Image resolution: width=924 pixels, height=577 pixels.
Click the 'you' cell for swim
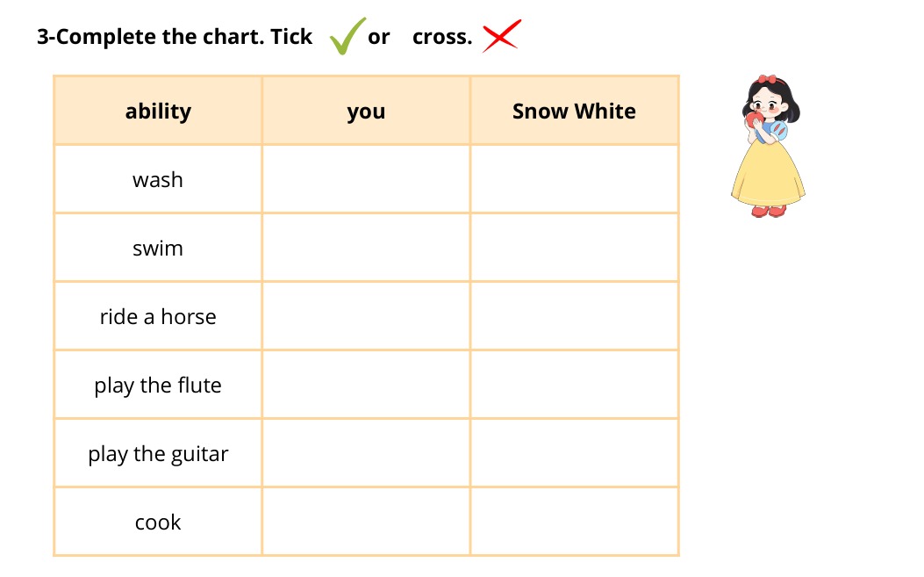click(366, 248)
